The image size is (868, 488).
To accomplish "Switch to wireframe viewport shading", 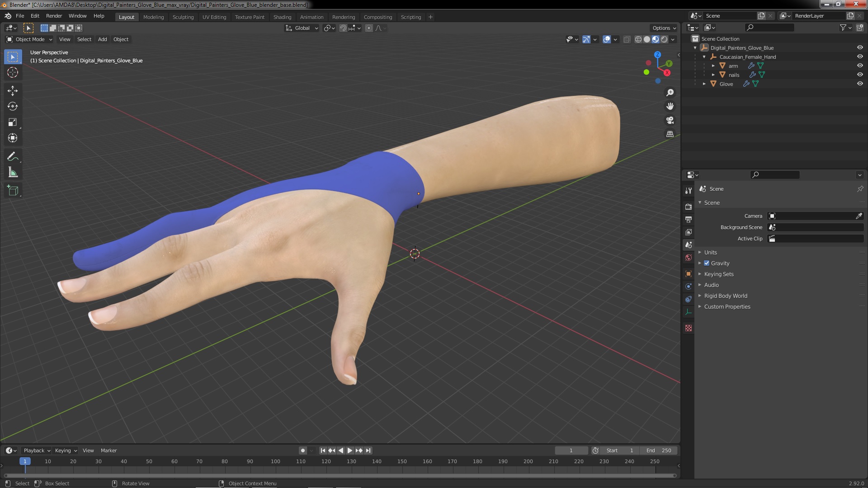I will click(638, 39).
